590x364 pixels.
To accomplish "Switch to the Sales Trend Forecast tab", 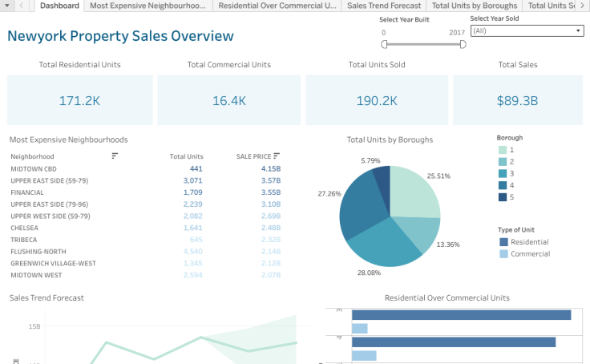I will pos(384,6).
